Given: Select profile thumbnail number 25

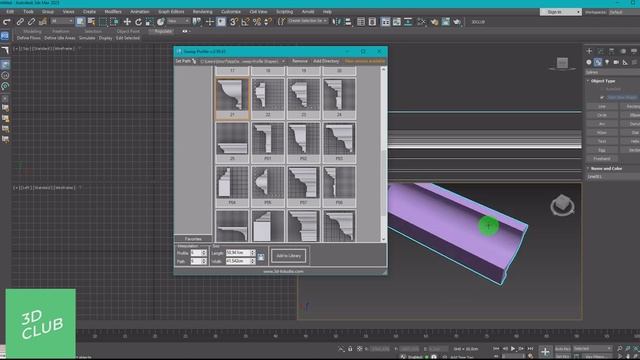Looking at the screenshot, I should pyautogui.click(x=232, y=142).
